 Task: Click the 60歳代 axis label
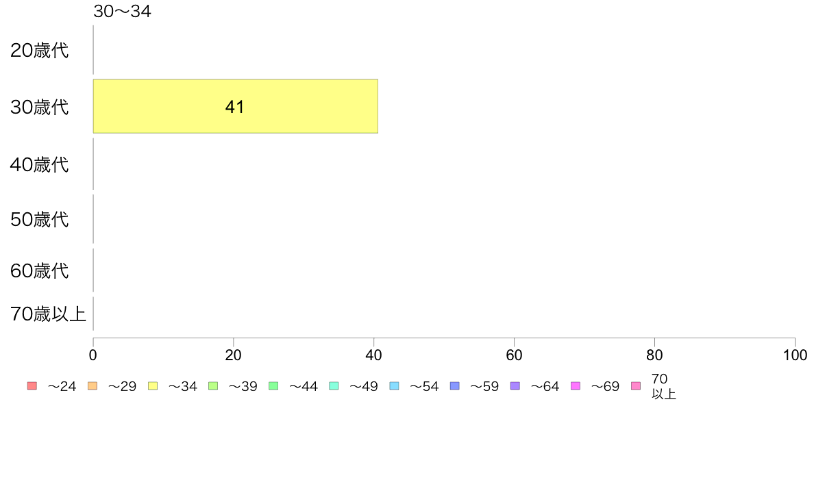(x=40, y=271)
